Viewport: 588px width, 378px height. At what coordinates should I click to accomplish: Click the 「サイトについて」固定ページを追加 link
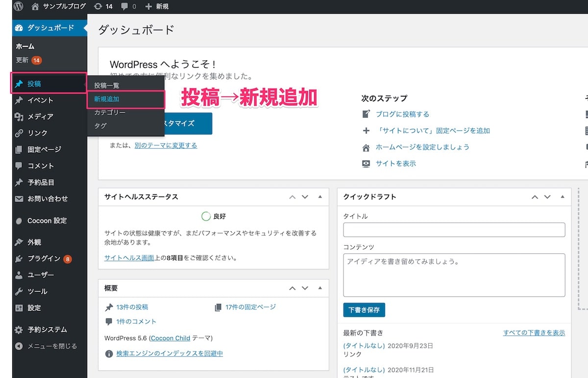pyautogui.click(x=433, y=131)
